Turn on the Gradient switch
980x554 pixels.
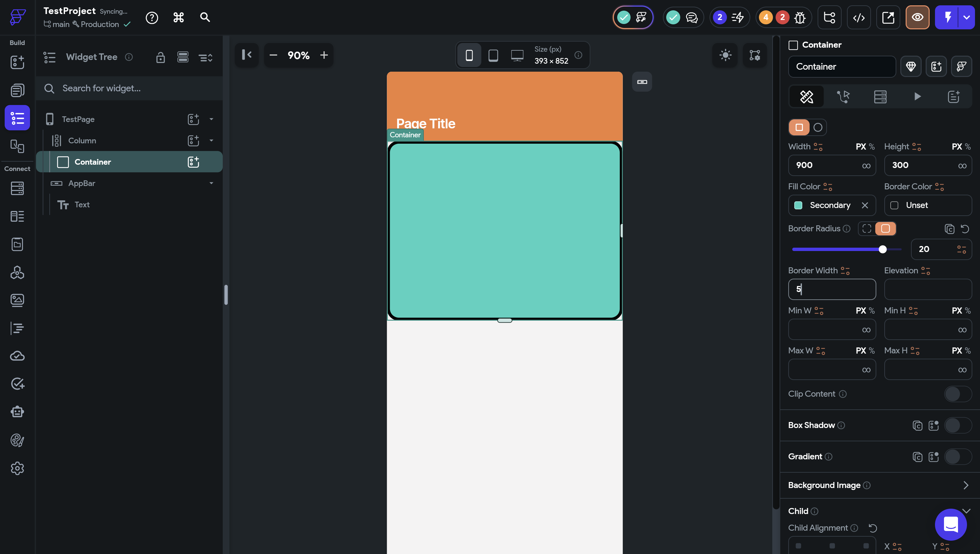click(x=958, y=457)
